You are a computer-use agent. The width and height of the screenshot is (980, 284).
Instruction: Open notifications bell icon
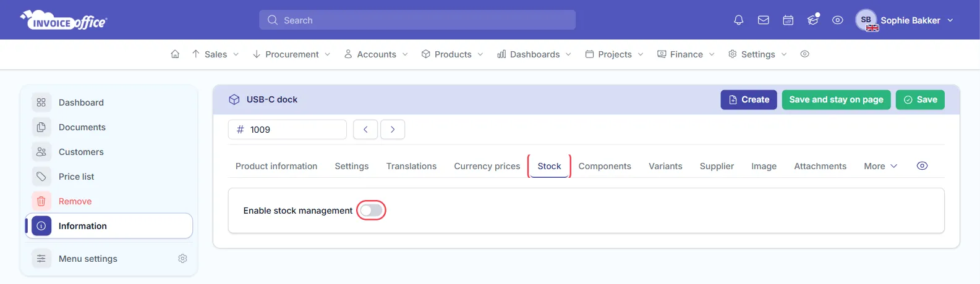coord(738,20)
